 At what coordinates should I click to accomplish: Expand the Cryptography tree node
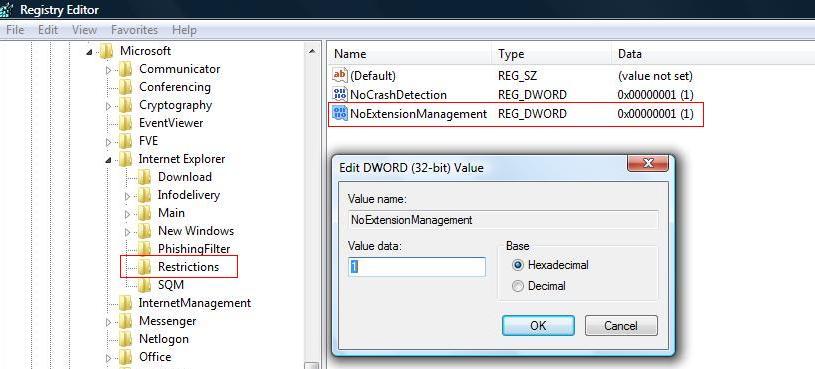point(108,106)
